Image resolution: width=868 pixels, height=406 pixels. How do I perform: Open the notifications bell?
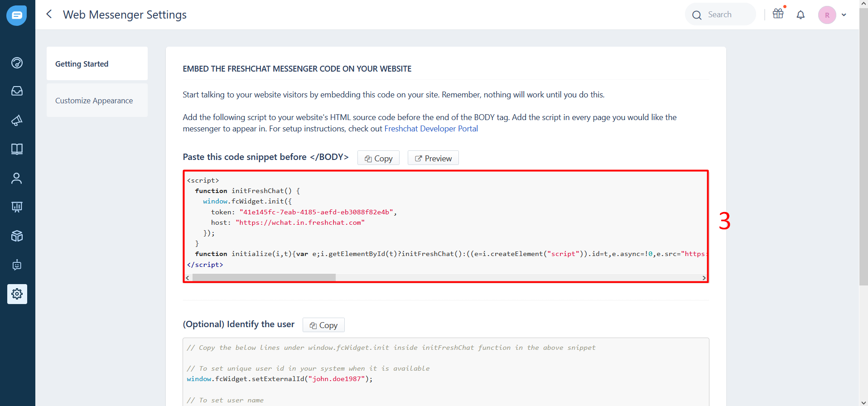(x=800, y=15)
